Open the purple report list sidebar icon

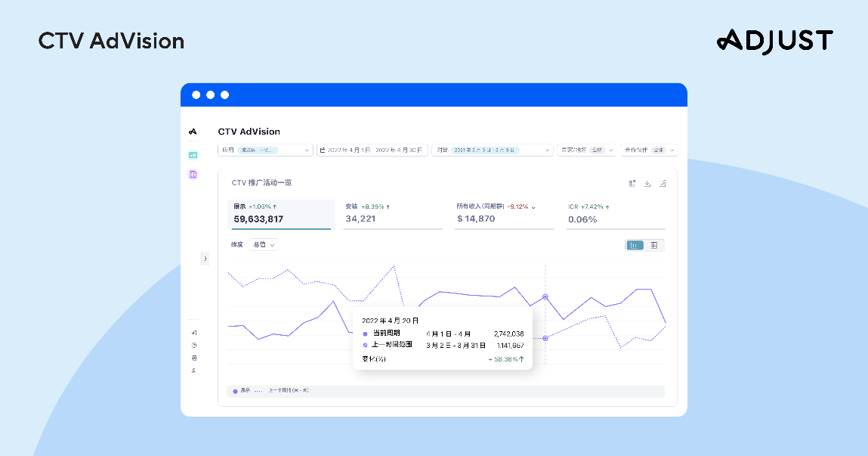click(x=193, y=175)
